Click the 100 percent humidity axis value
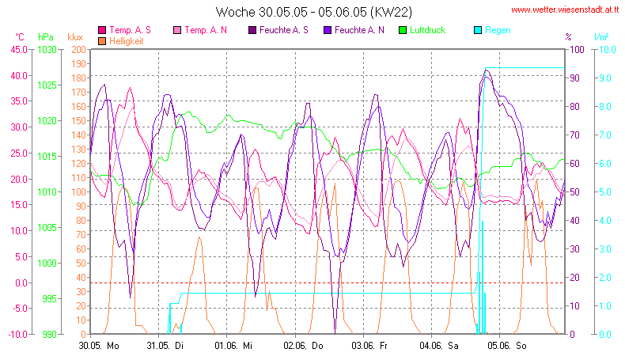Image resolution: width=625 pixels, height=364 pixels. coord(578,50)
